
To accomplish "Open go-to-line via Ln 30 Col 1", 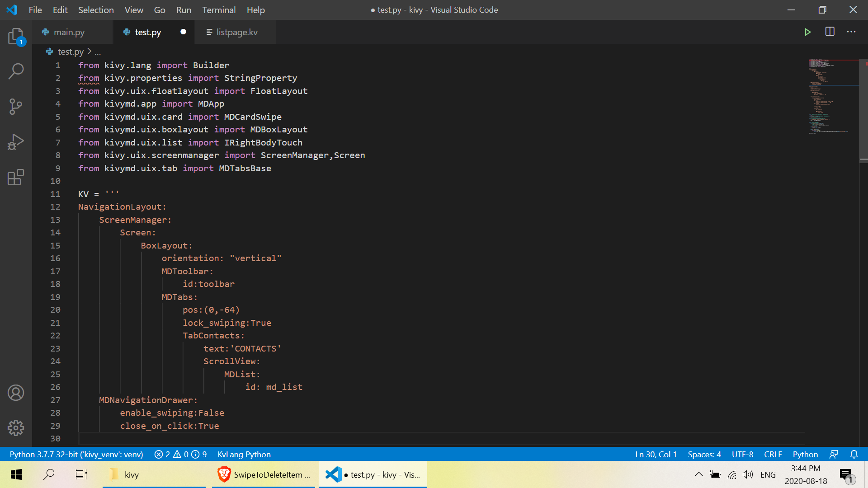I will coord(656,455).
